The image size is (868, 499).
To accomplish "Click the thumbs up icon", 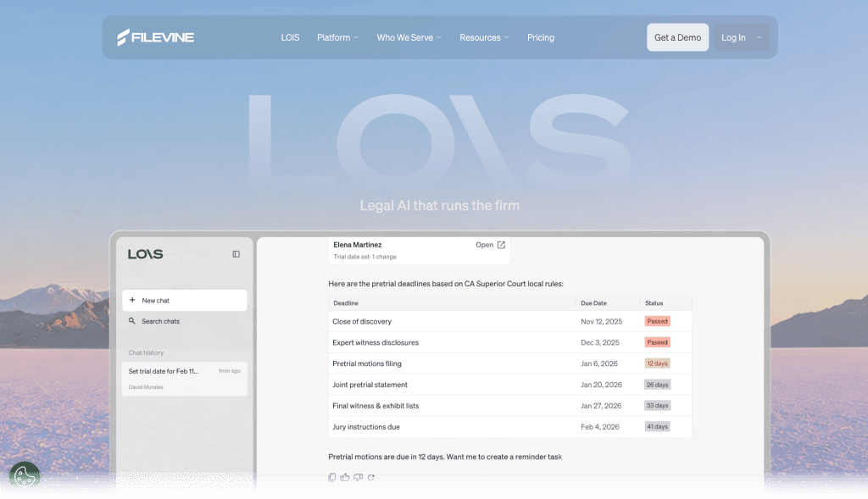I will [x=345, y=477].
